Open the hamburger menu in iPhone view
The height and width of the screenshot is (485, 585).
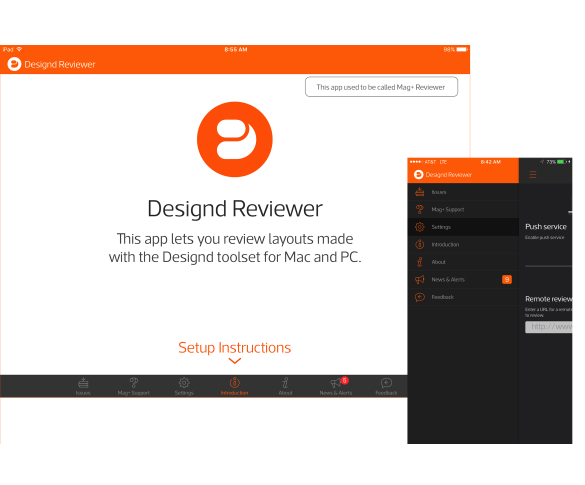(x=533, y=174)
